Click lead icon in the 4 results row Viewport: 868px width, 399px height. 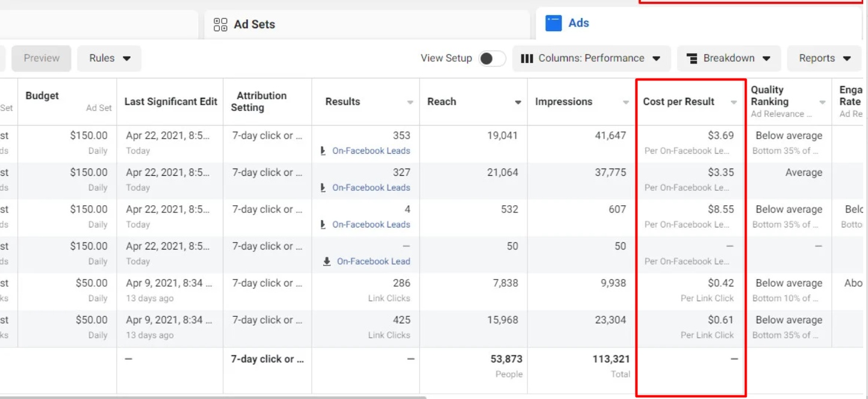coord(323,224)
